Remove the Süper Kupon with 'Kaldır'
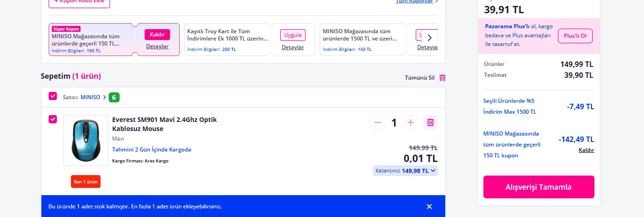Image resolution: width=644 pixels, height=217 pixels. tap(157, 35)
